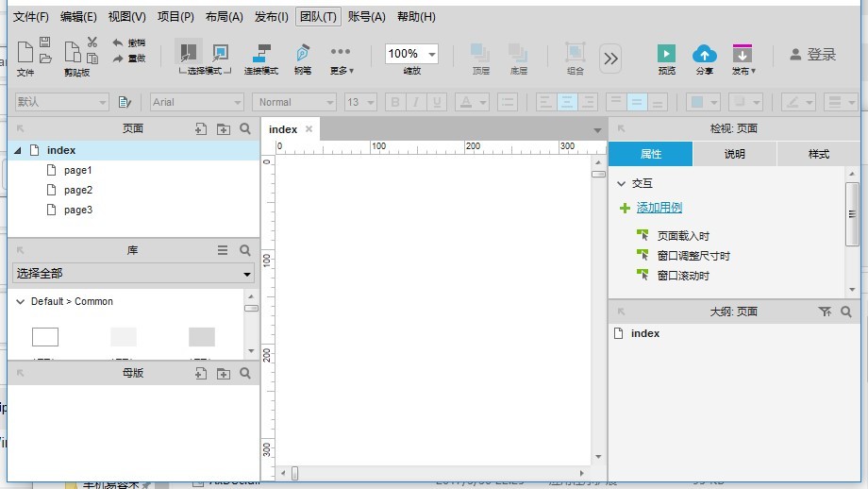The width and height of the screenshot is (868, 489).
Task: Select the Pen (钢笔) tool
Action: 302,59
